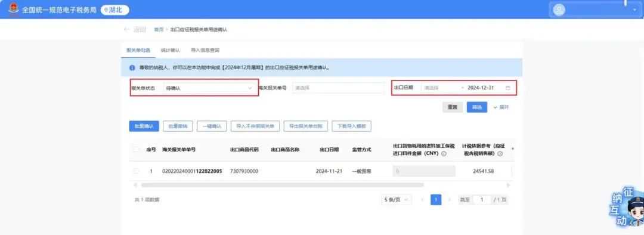Go to 首页 breadcrumb link

click(x=159, y=30)
